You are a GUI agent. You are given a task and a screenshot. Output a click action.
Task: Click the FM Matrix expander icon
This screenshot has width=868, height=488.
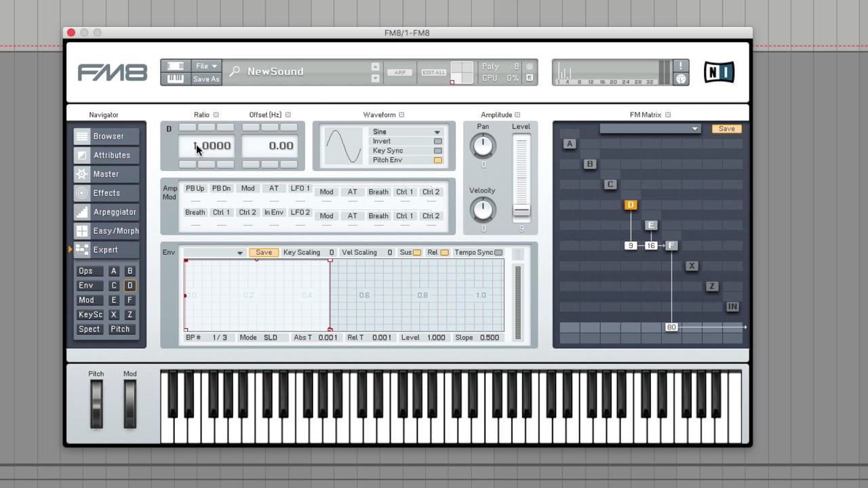tap(668, 115)
